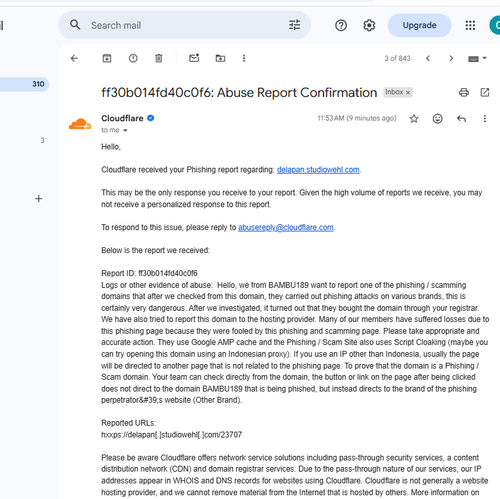Open the delapan.studiowehl.com link
The height and width of the screenshot is (499, 500).
click(x=318, y=170)
